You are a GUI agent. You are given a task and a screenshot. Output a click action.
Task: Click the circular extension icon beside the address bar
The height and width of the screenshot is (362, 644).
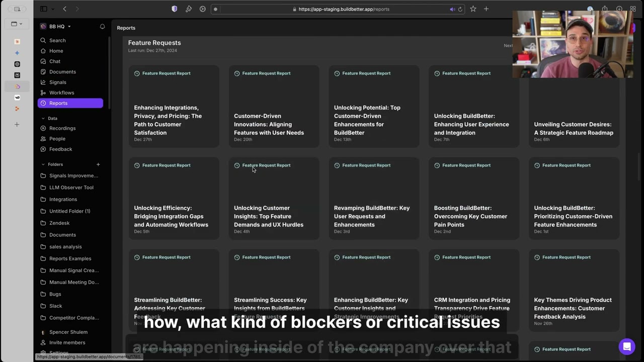click(203, 9)
